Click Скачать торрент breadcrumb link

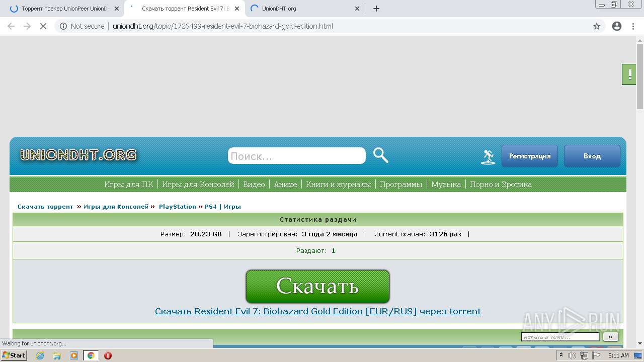(45, 207)
